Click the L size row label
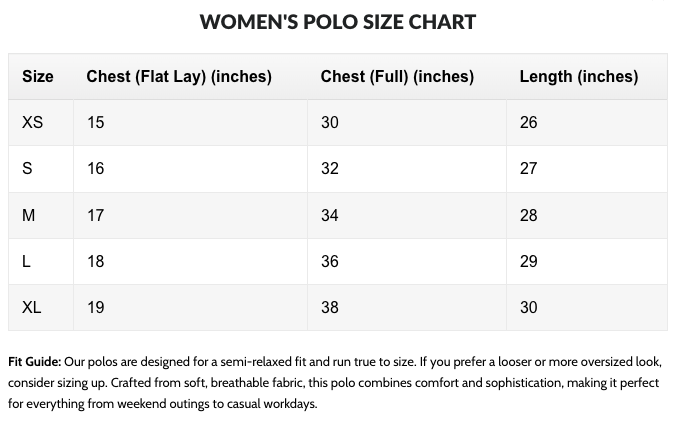 coord(26,261)
